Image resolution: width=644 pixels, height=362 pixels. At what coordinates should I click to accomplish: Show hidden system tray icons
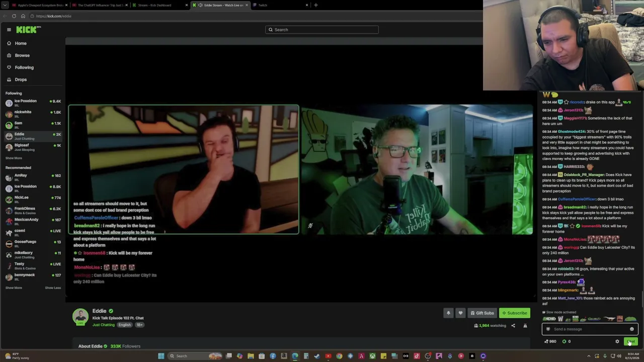[589, 356]
